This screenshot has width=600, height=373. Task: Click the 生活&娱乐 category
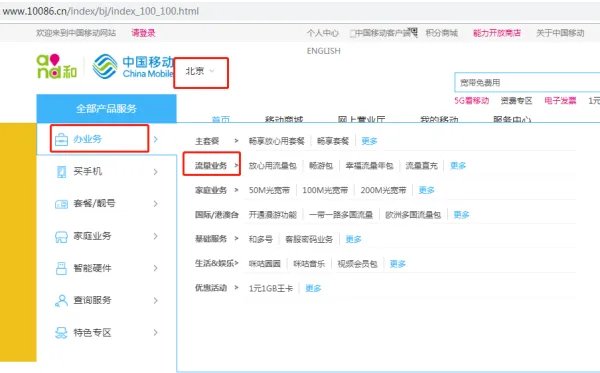click(215, 264)
